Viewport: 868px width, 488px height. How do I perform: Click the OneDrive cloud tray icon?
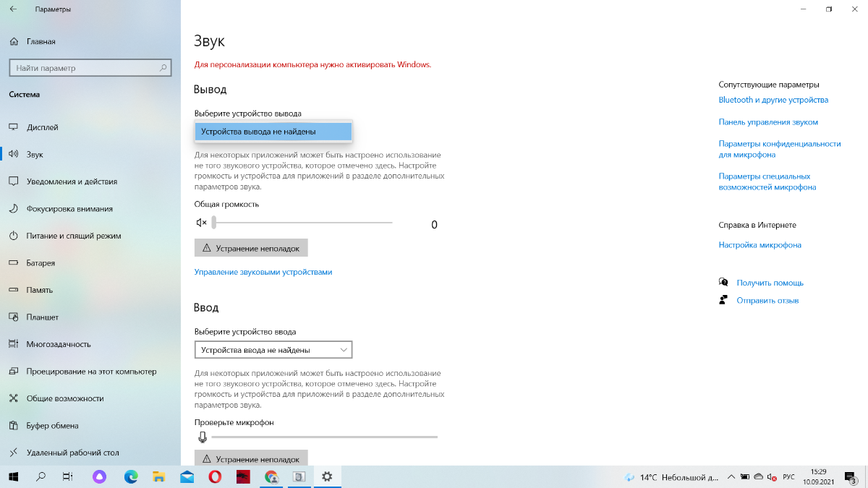758,477
